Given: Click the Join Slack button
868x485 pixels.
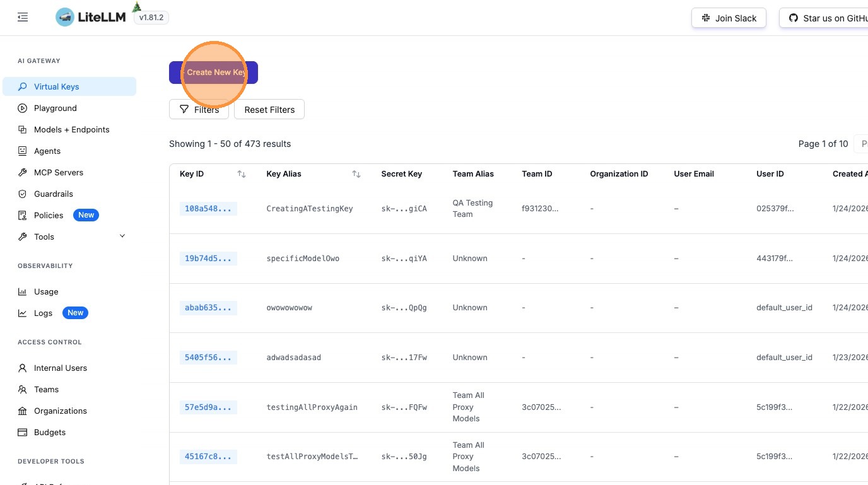Looking at the screenshot, I should tap(729, 18).
